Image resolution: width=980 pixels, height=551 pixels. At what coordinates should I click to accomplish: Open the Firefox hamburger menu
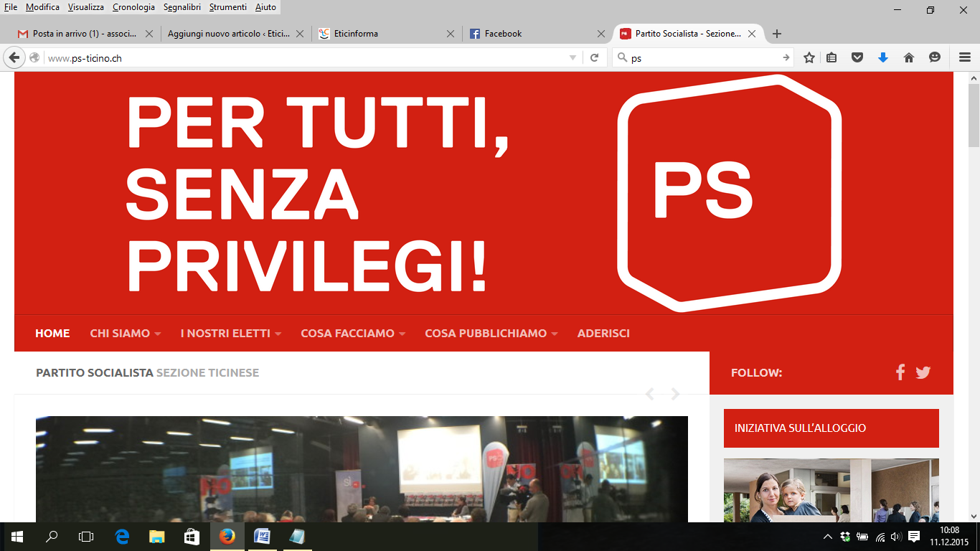click(965, 57)
